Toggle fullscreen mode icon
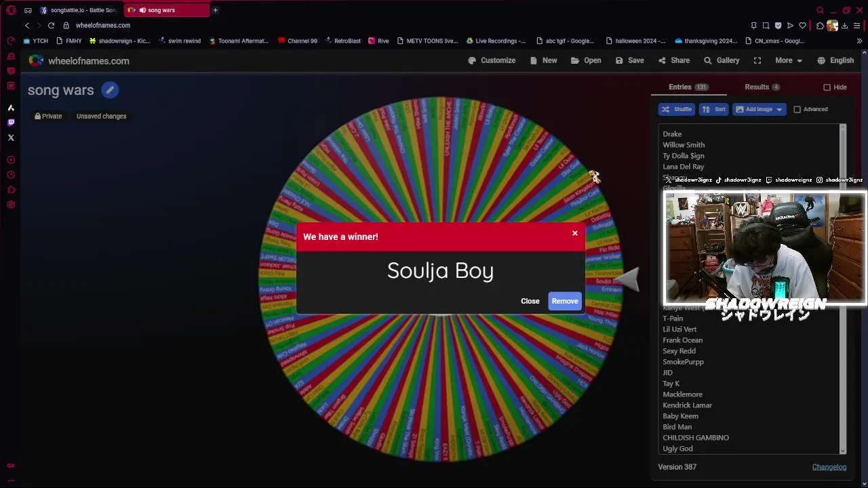The height and width of the screenshot is (488, 868). (x=757, y=60)
